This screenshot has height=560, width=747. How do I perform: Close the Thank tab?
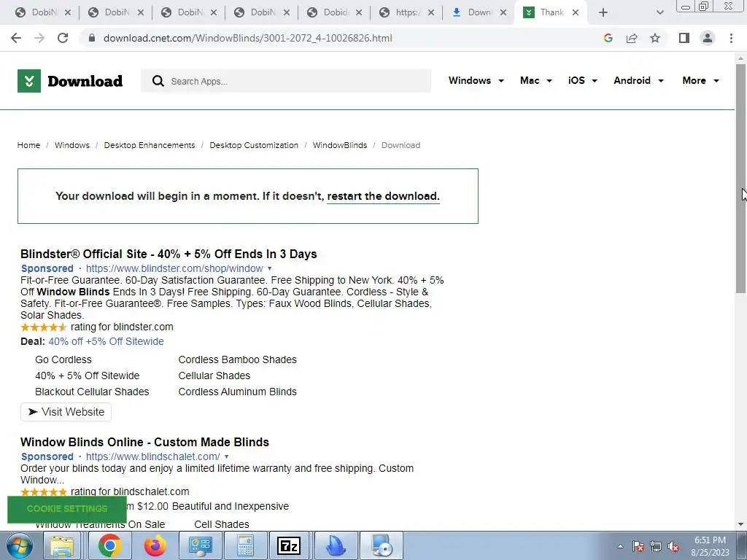(x=576, y=13)
